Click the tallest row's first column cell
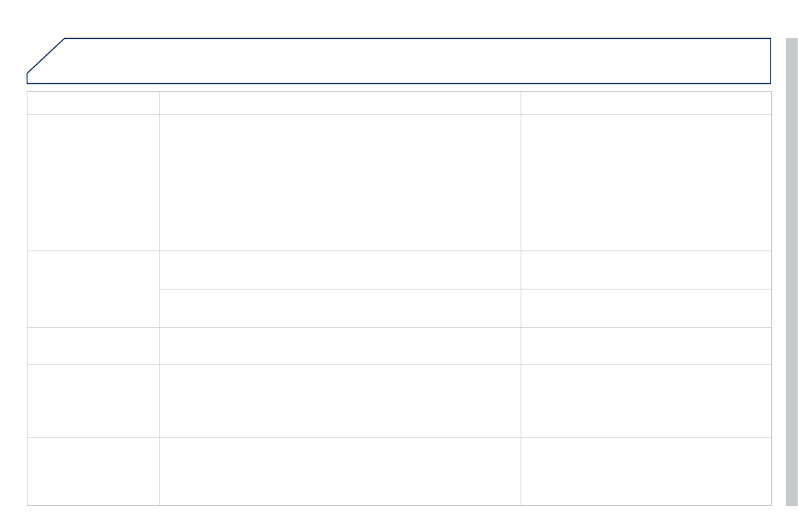The width and height of the screenshot is (798, 532). (x=93, y=182)
